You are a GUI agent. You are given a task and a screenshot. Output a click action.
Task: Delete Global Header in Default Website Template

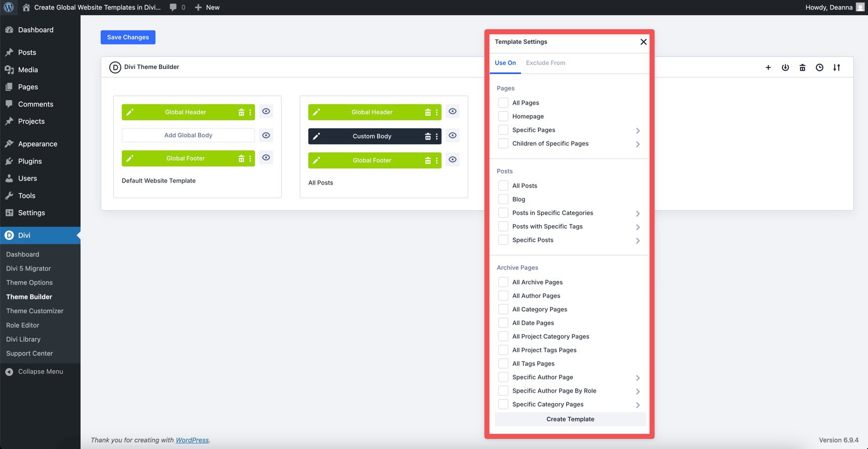tap(241, 112)
